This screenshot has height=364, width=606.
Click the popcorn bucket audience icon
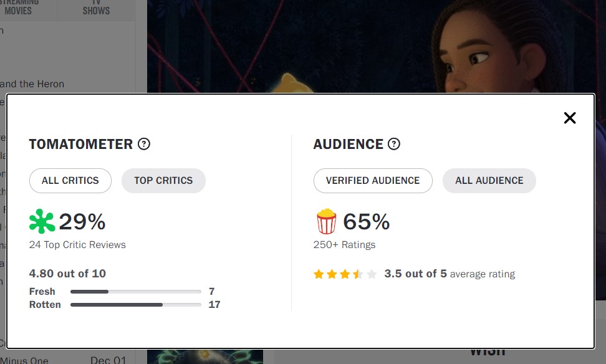point(326,222)
